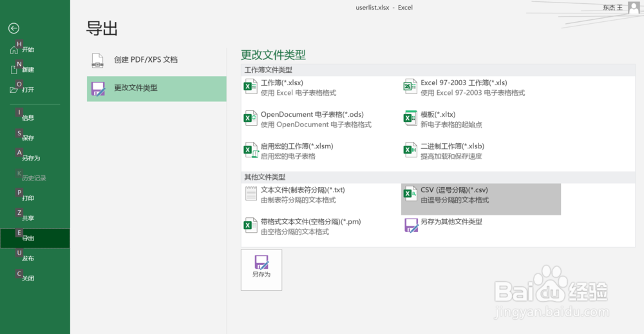Click the large 另存为 button
The height and width of the screenshot is (334, 644).
[261, 270]
